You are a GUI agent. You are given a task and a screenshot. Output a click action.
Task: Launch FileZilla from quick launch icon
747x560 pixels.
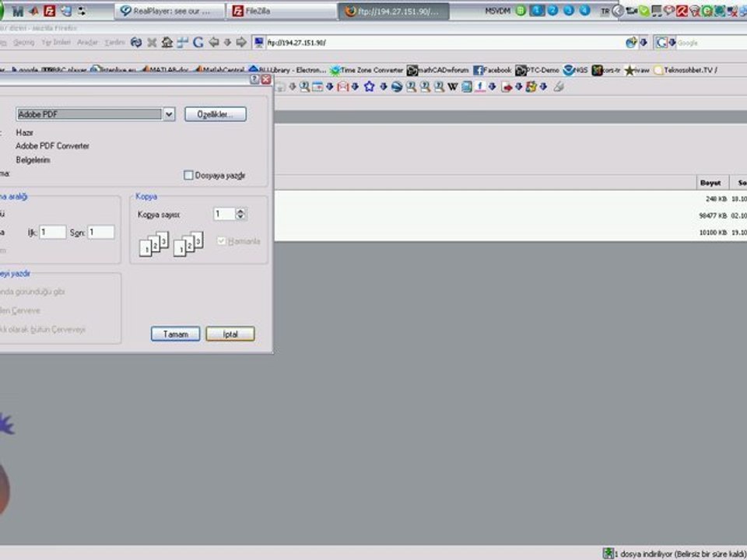[50, 10]
